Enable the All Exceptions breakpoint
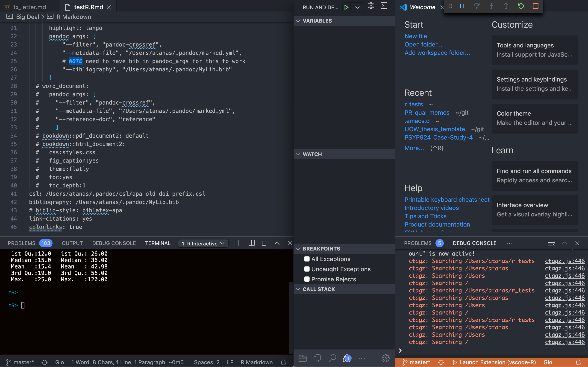This screenshot has height=367, width=588. point(307,259)
